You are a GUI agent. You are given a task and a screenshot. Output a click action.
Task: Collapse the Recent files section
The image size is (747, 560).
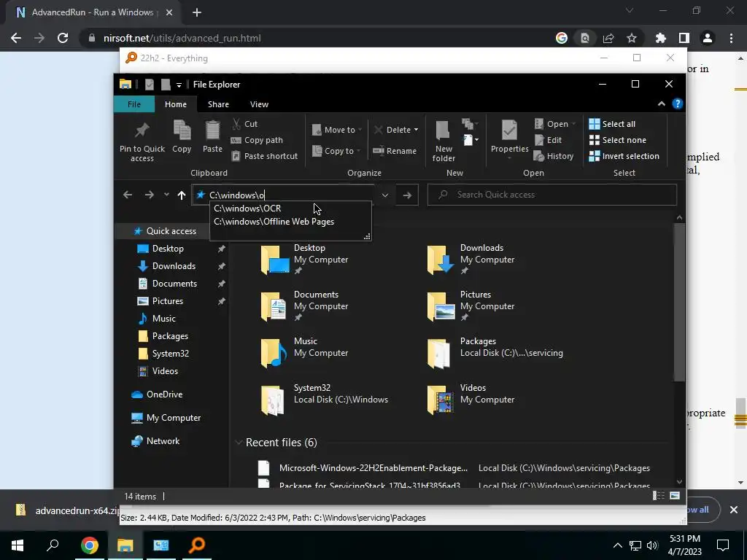tap(239, 443)
